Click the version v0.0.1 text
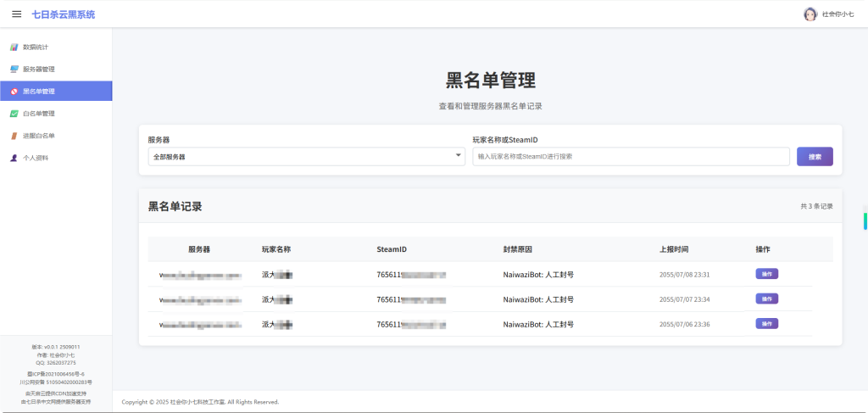This screenshot has width=868, height=413. (x=56, y=347)
